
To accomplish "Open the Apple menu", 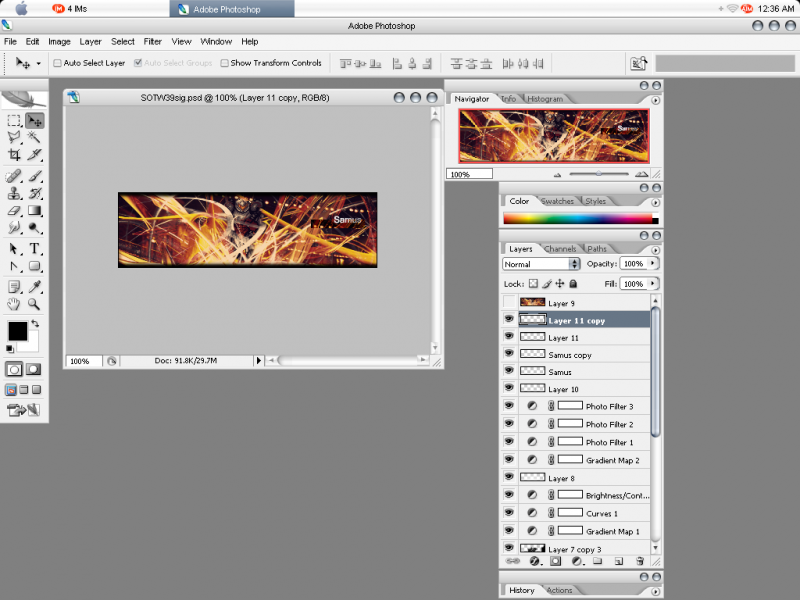I will 22,9.
